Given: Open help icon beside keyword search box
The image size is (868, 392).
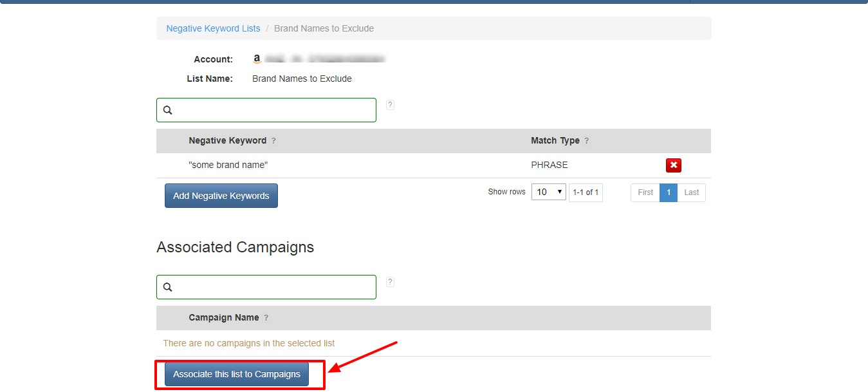Looking at the screenshot, I should [x=390, y=105].
